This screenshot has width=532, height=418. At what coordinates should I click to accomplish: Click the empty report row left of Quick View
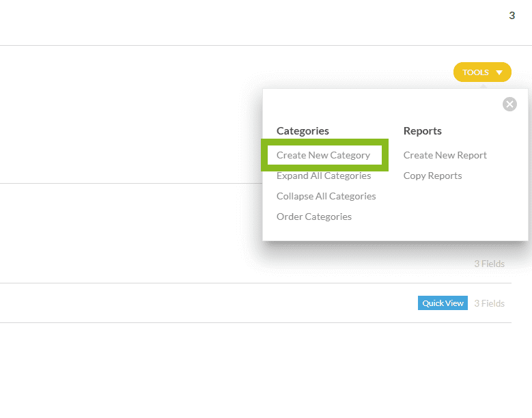coord(205,303)
